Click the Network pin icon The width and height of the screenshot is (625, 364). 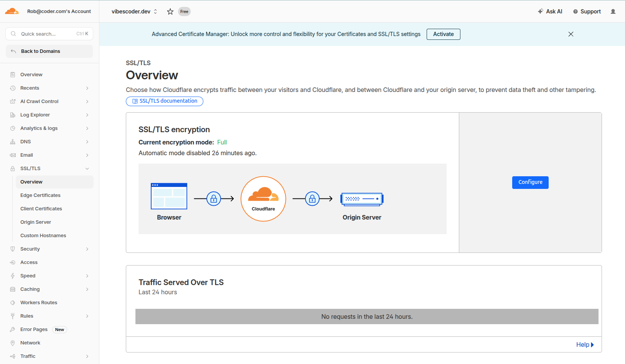[13, 343]
